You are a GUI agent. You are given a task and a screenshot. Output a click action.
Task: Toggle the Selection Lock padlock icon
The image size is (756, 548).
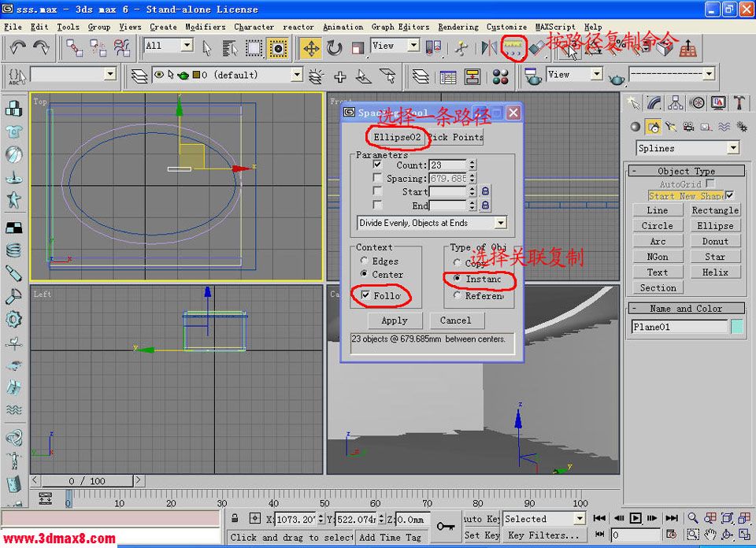[x=235, y=519]
